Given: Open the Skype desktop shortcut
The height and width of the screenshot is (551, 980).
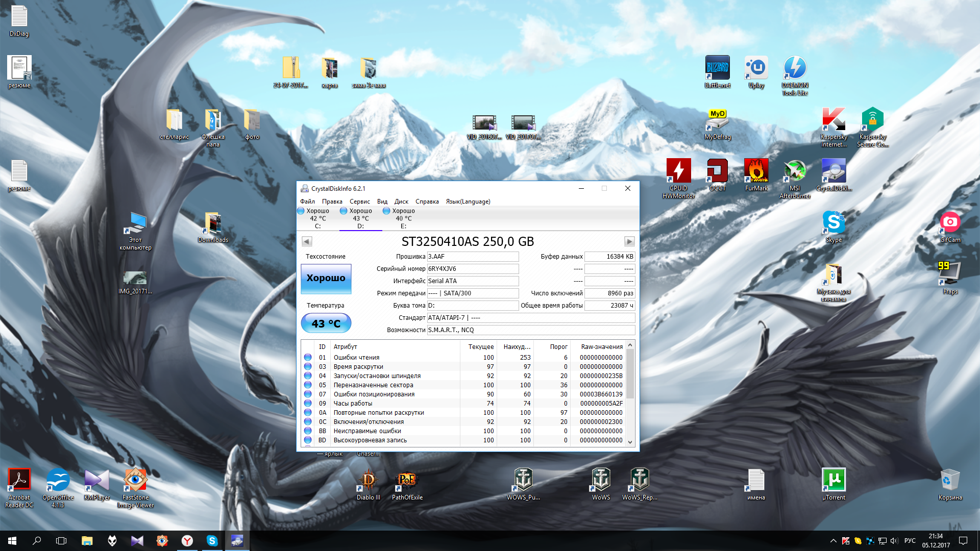Looking at the screenshot, I should 834,227.
